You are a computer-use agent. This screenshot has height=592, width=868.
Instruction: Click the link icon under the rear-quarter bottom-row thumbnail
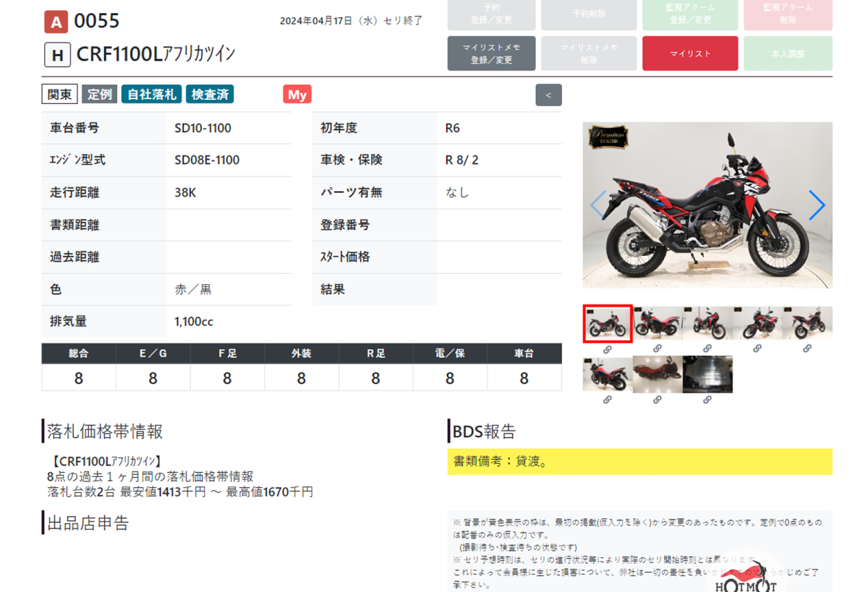tap(608, 399)
